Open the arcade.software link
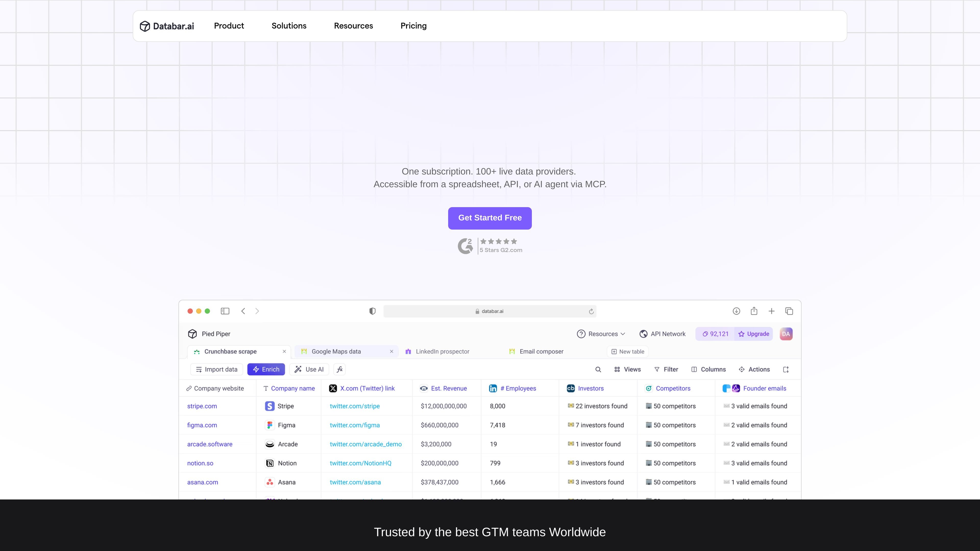This screenshot has height=551, width=980. coord(210,444)
